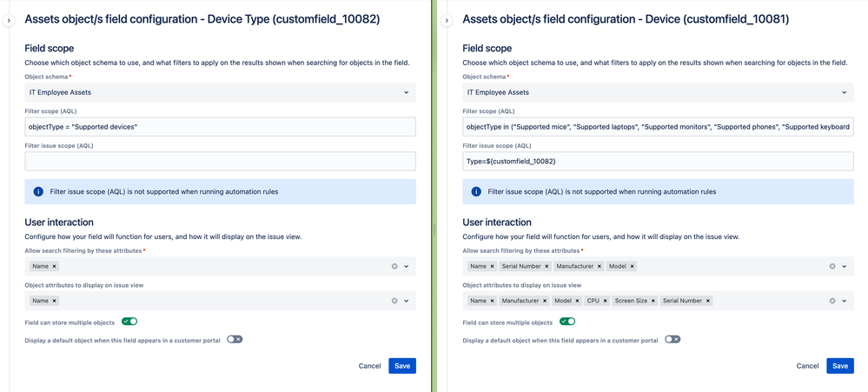Expand search filtering attributes dropdown in Device panel

pyautogui.click(x=845, y=266)
